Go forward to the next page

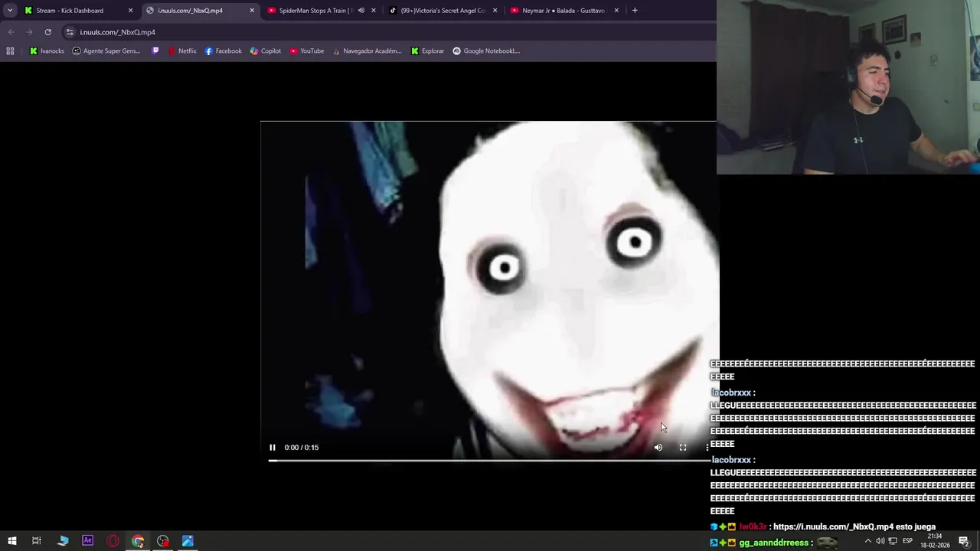[29, 32]
